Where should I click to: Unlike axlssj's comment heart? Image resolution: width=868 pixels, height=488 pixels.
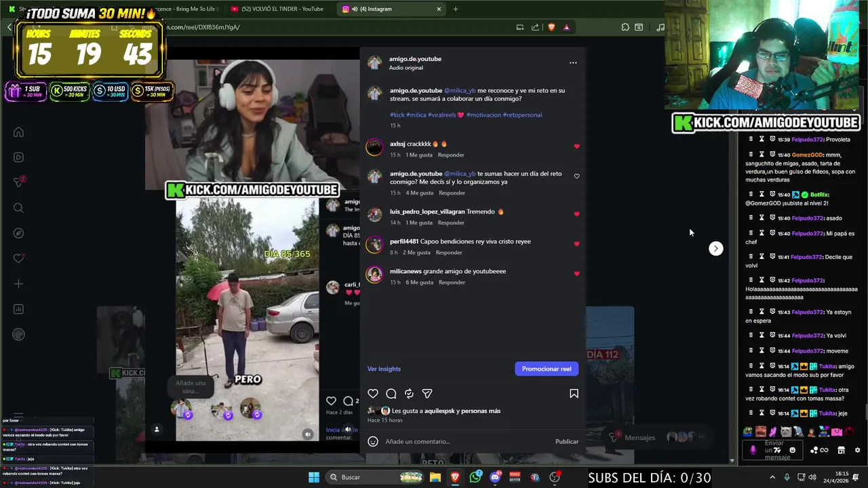pyautogui.click(x=576, y=146)
